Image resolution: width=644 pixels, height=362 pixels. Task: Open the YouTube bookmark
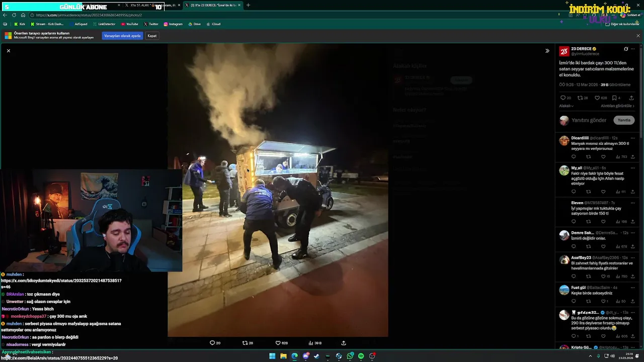[x=129, y=24]
